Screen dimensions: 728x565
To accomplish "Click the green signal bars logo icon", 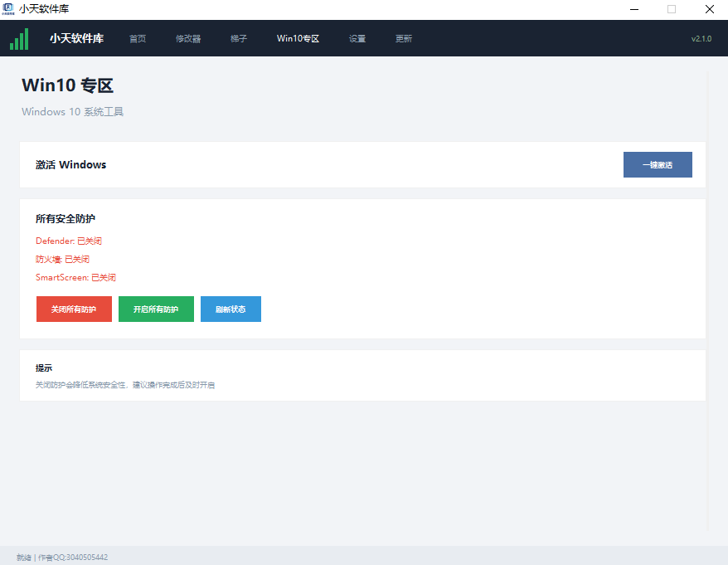I will tap(19, 38).
